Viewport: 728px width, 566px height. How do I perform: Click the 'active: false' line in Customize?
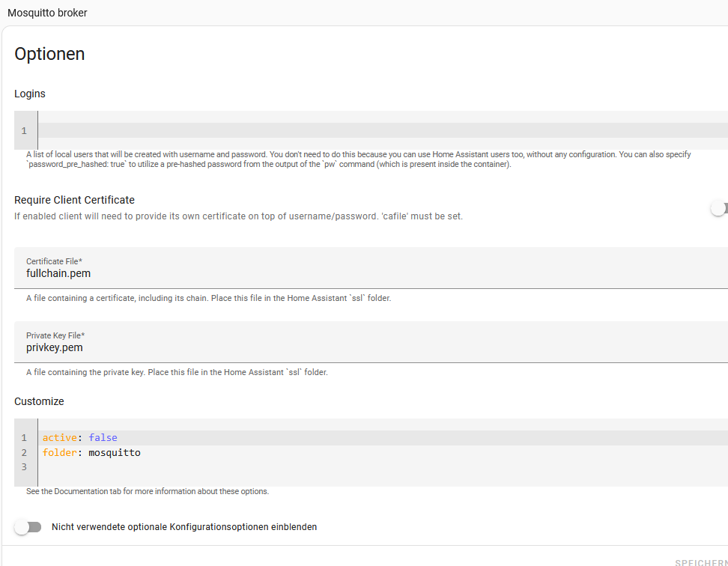pos(300,438)
